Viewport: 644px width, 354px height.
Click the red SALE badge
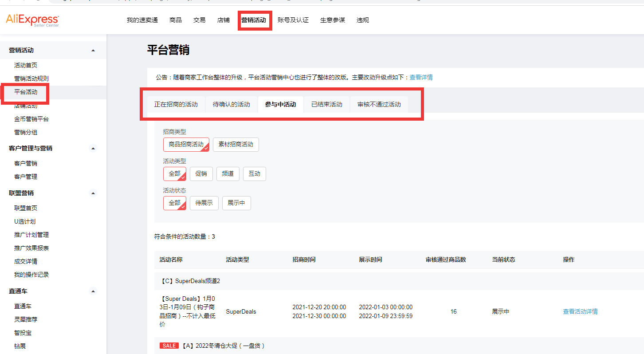coord(169,346)
